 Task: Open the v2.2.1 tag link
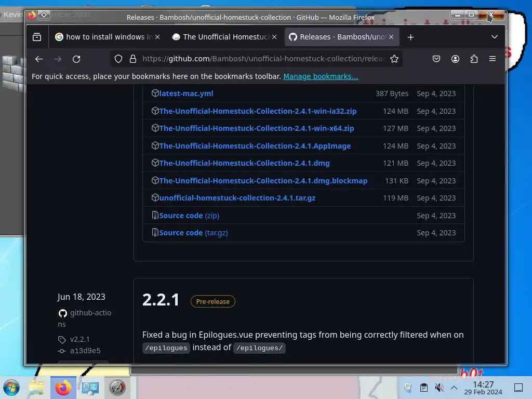[x=79, y=339]
